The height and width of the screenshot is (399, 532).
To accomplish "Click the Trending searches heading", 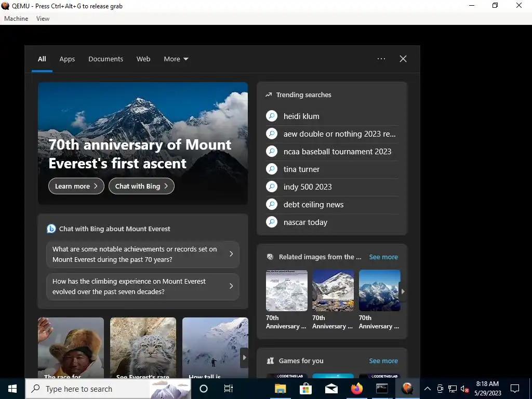I will pyautogui.click(x=303, y=95).
